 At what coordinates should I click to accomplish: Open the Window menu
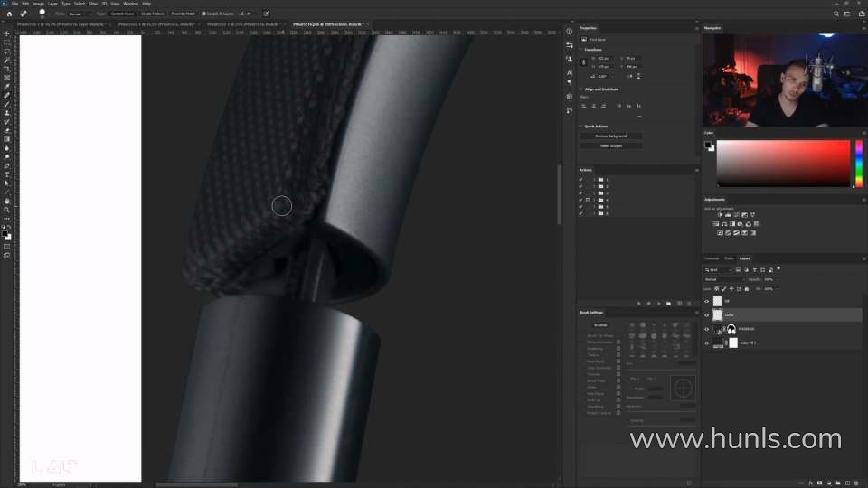click(130, 4)
